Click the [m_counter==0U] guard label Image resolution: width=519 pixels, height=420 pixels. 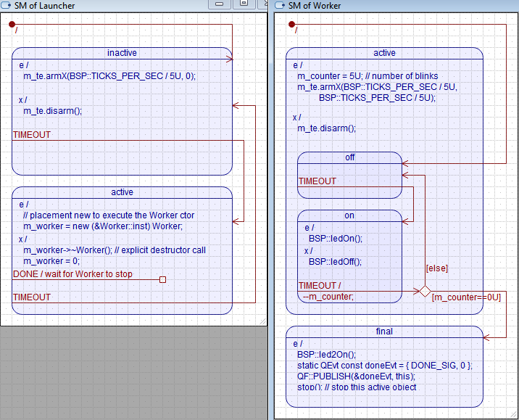pos(466,297)
